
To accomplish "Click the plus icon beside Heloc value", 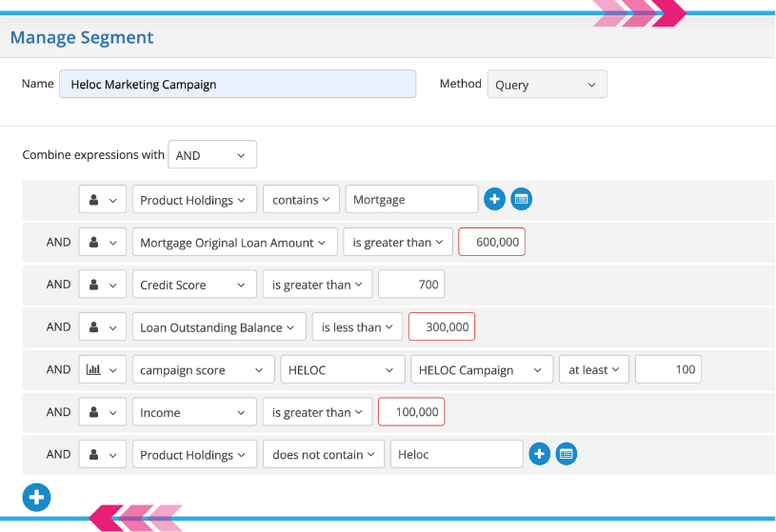I will coord(539,454).
